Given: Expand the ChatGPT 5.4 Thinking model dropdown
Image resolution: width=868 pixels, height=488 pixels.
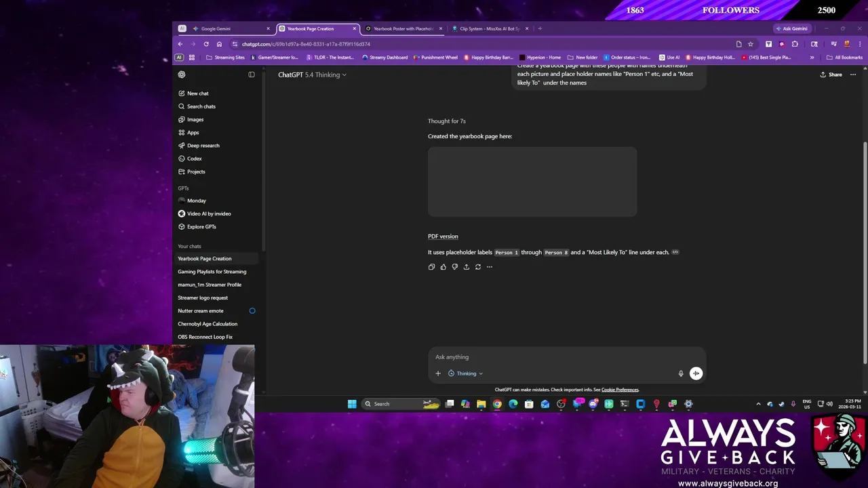Looking at the screenshot, I should click(312, 75).
